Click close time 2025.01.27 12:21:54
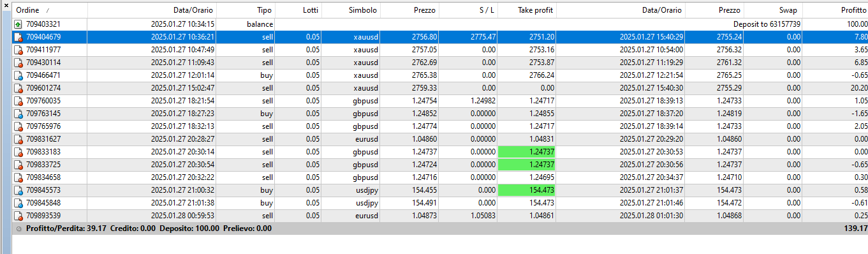Screen dimensions: 868x254 click(652, 75)
